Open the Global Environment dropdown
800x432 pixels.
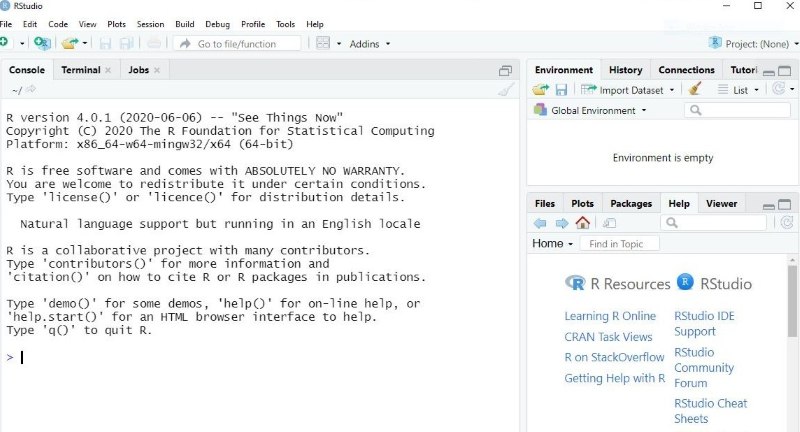590,110
